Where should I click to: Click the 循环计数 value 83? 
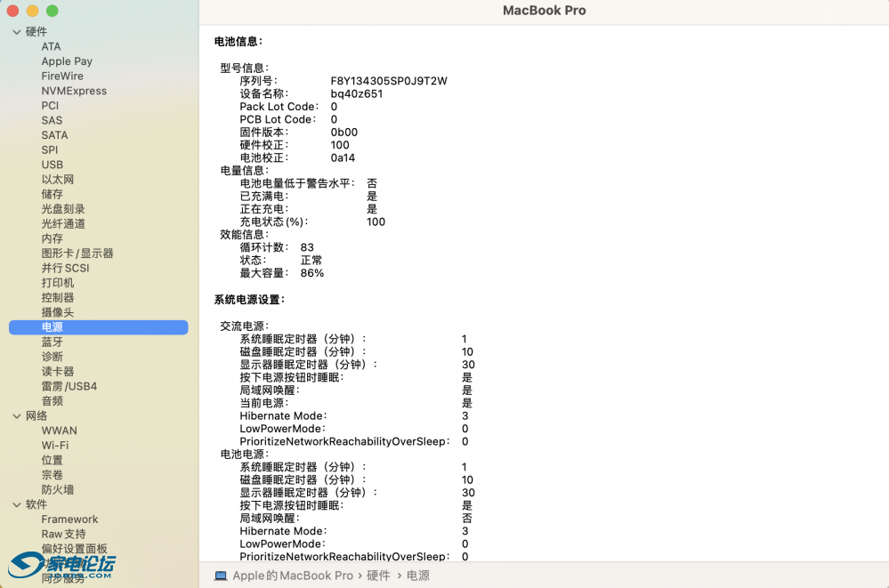(x=307, y=247)
